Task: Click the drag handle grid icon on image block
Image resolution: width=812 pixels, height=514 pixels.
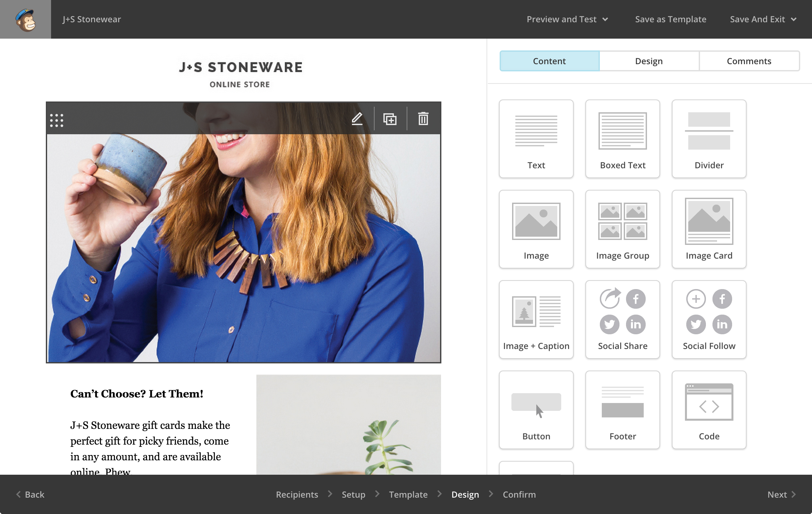Action: [x=57, y=118]
